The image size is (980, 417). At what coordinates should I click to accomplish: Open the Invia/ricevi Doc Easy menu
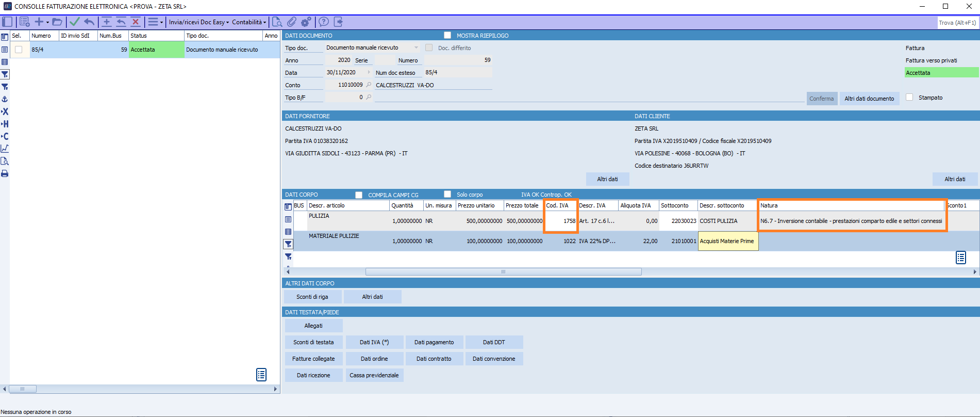pos(198,22)
